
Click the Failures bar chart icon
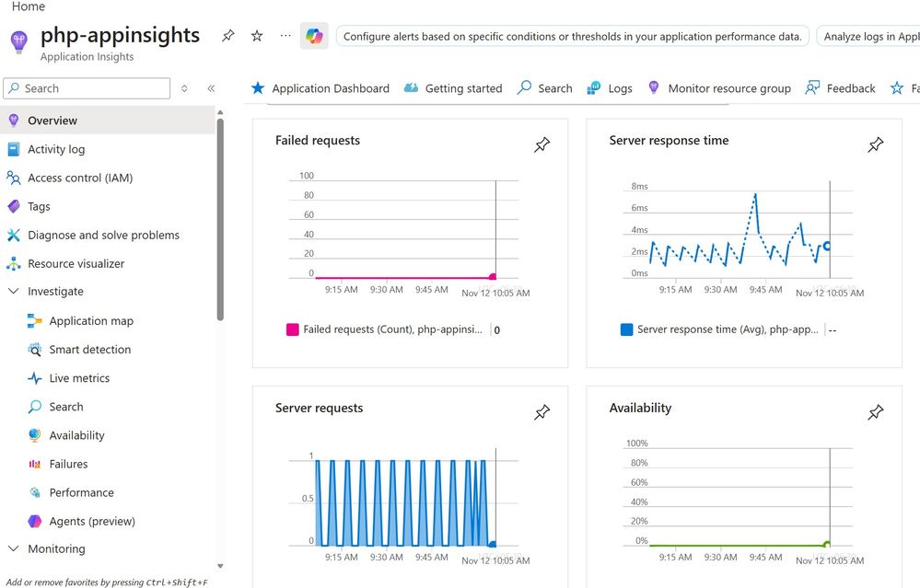coord(35,465)
